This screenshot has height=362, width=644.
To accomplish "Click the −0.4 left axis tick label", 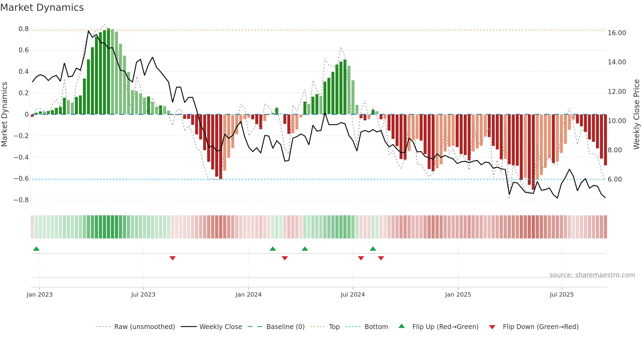I will [21, 157].
